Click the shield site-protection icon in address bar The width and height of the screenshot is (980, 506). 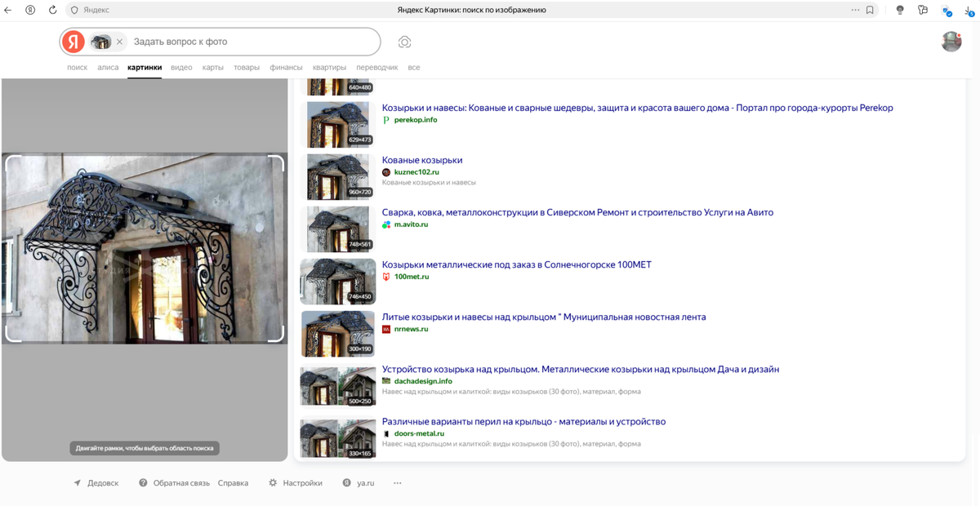(74, 11)
